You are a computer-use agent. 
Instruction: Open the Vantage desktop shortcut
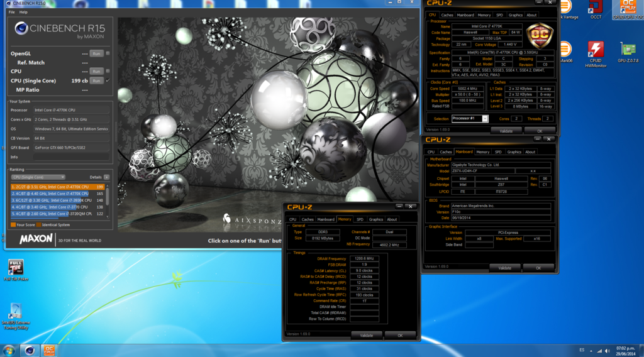click(568, 10)
